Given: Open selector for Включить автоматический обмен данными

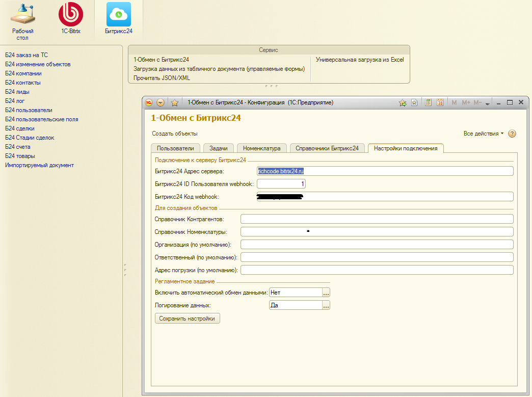Looking at the screenshot, I should pos(326,293).
